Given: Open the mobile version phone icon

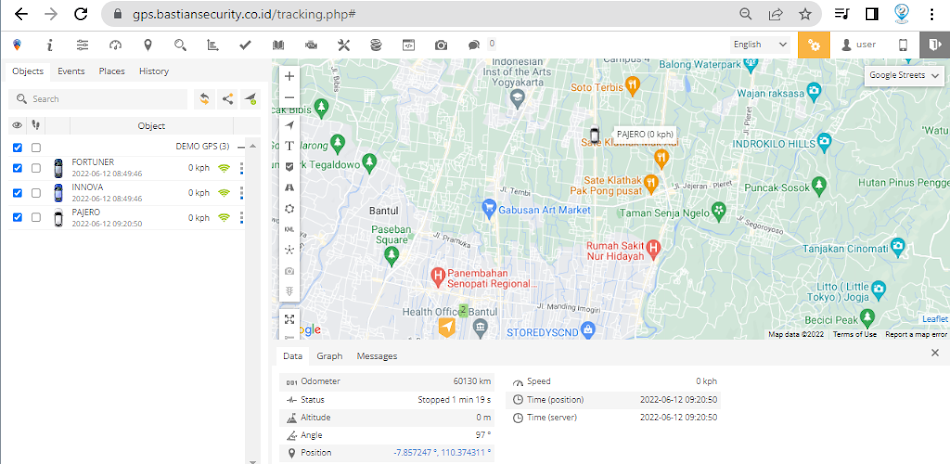Looking at the screenshot, I should [x=903, y=45].
